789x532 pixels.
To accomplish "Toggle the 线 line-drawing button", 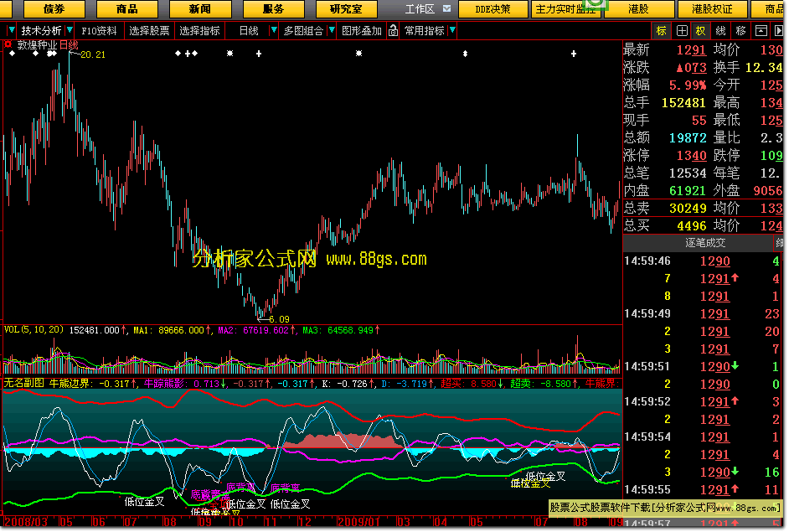I will click(x=720, y=31).
